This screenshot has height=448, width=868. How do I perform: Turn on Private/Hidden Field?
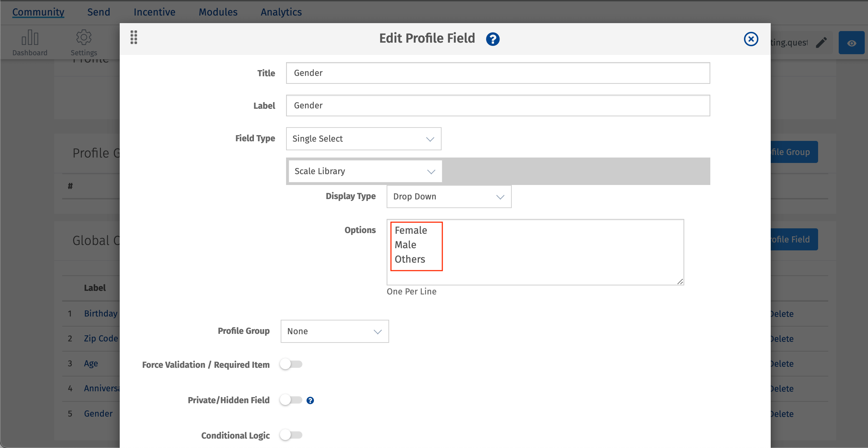pos(292,400)
